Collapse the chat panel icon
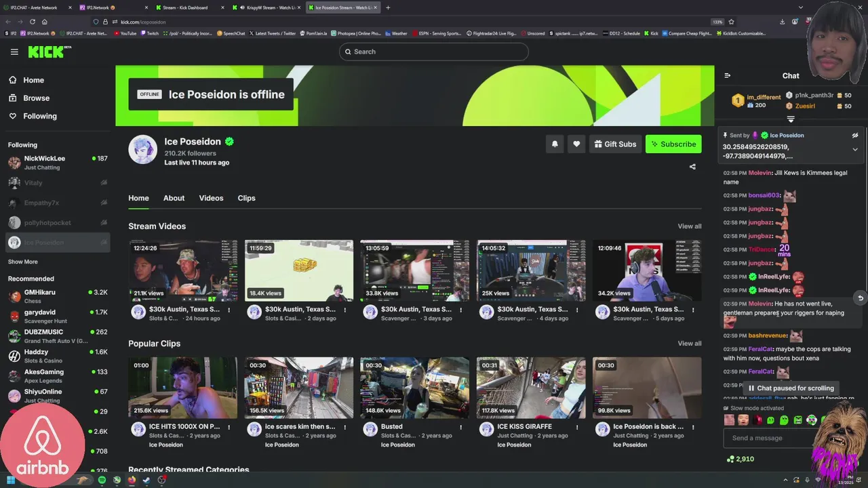Screen dimensions: 868x488 tap(727, 76)
